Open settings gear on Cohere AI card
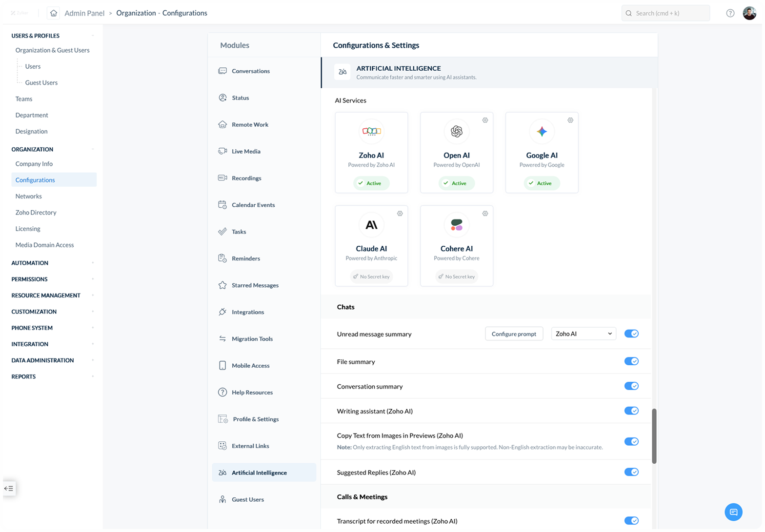The image size is (765, 532). click(485, 214)
